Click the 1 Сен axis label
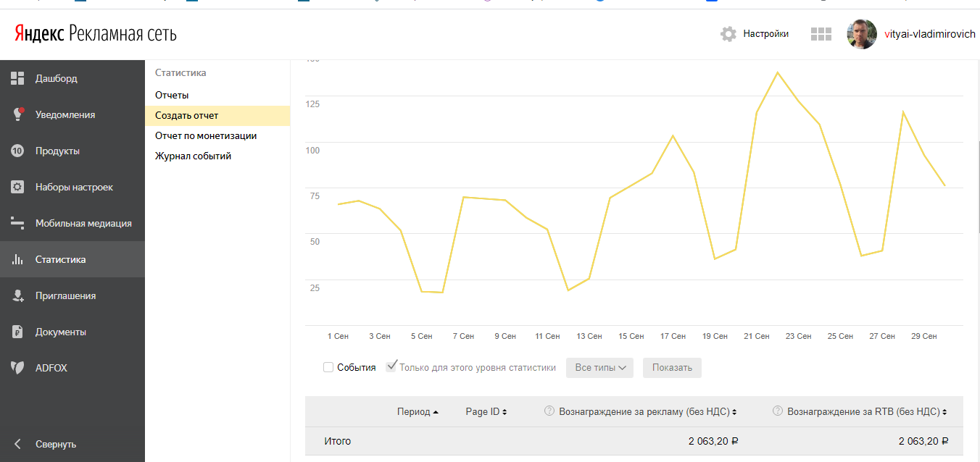This screenshot has width=980, height=462. tap(338, 336)
